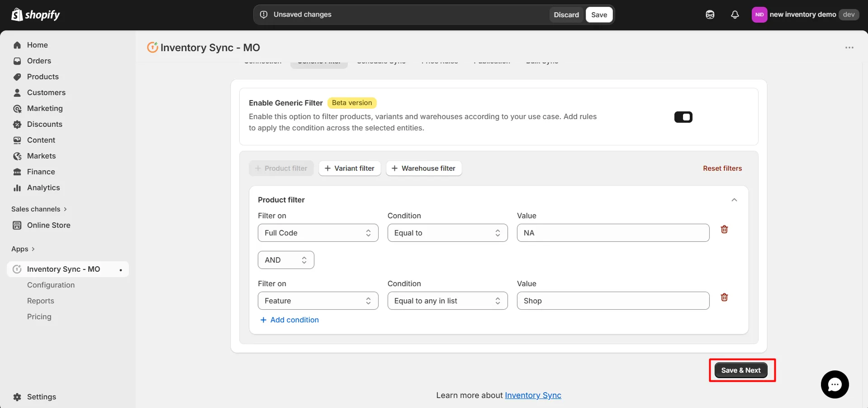
Task: Click the Save & Next button
Action: pyautogui.click(x=741, y=370)
